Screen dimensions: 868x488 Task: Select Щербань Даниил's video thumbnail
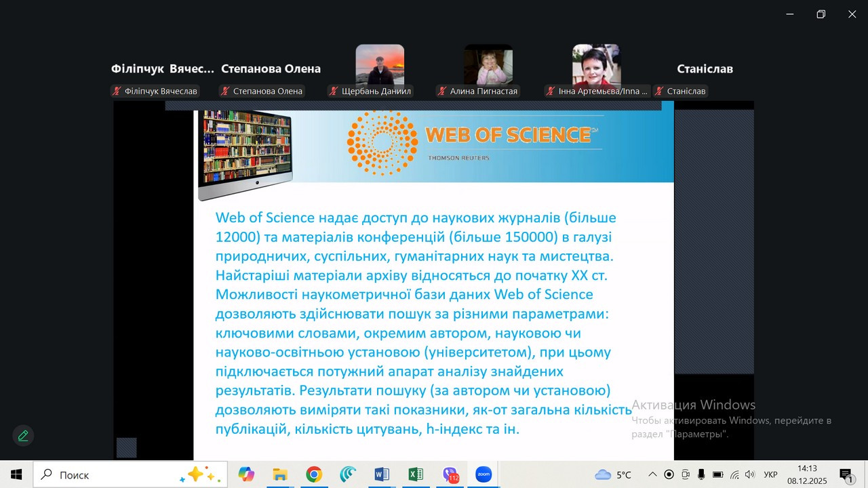click(x=380, y=64)
